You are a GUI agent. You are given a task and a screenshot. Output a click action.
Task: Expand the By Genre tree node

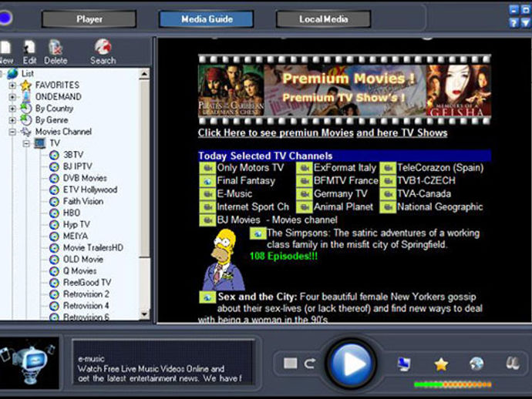(x=12, y=120)
